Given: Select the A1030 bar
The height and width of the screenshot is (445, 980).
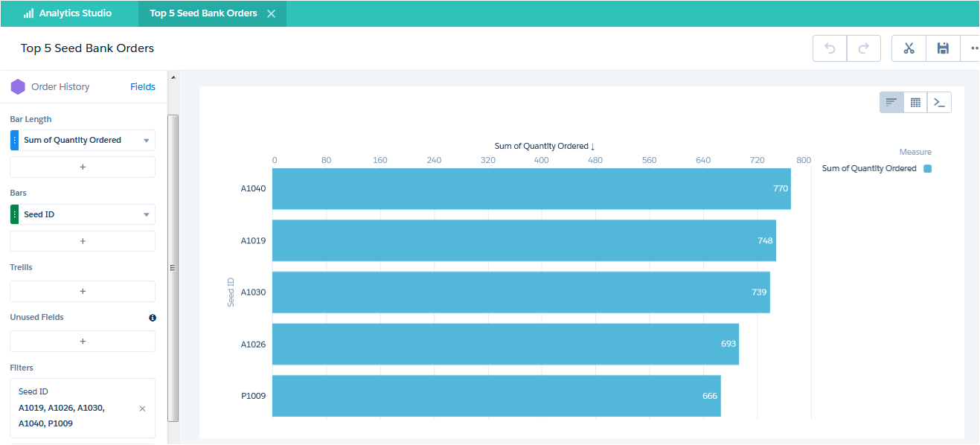Looking at the screenshot, I should (x=521, y=292).
